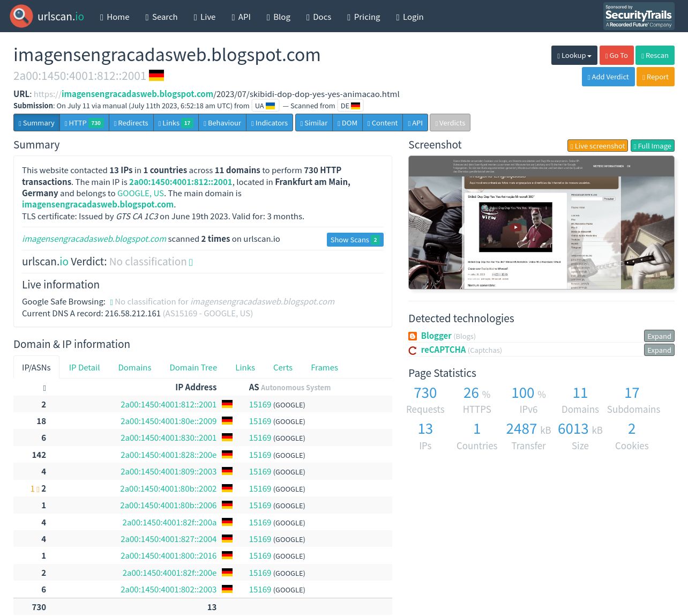Open IP 2a00:1450:4001:830::2001 link
Viewport: 688px width, 616px height.
point(168,438)
